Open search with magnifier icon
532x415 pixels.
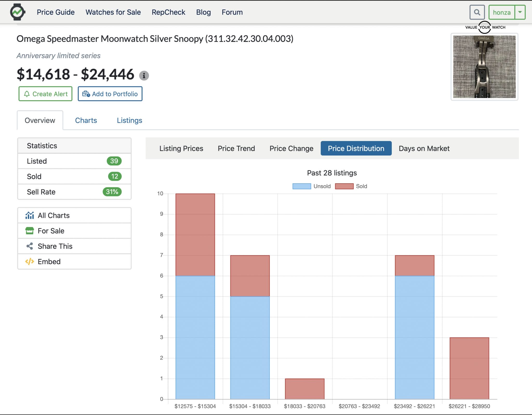tap(477, 12)
